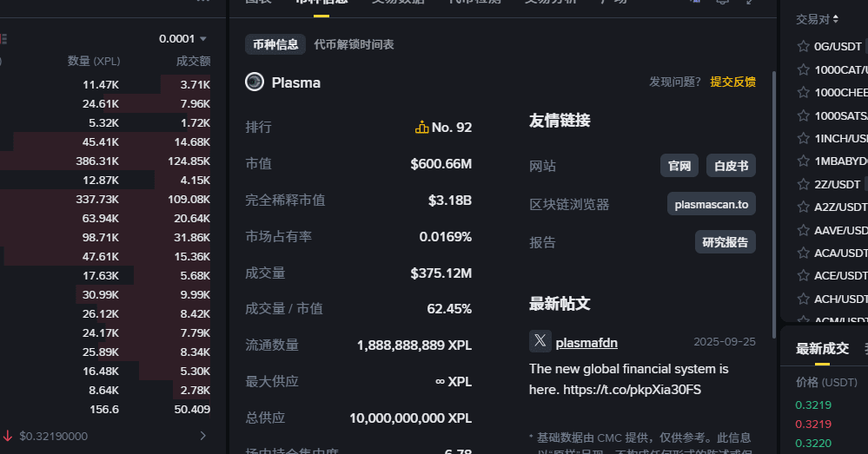Favorite the 0G/USDT pair star
This screenshot has width=868, height=454.
click(803, 46)
